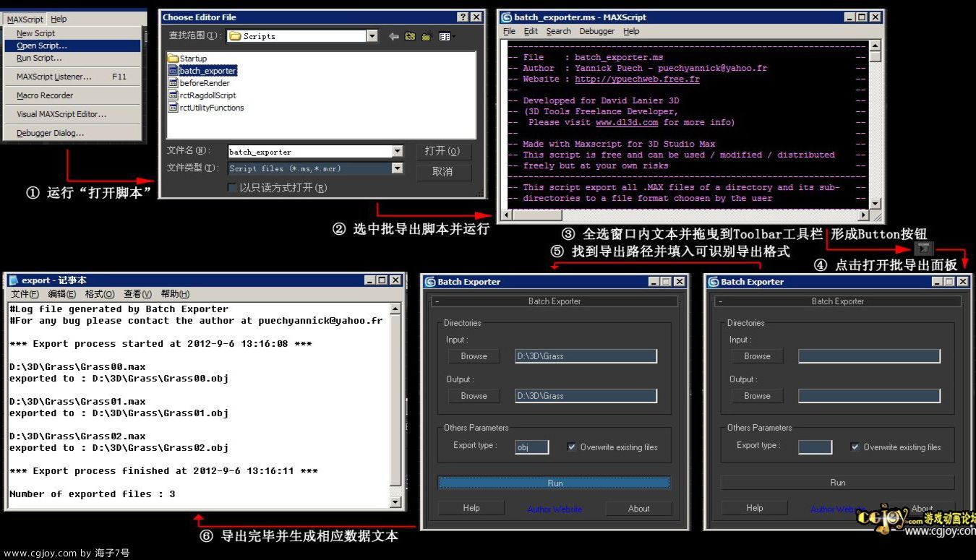Click the context help button in Choose Editor File
This screenshot has height=560, width=976.
[463, 17]
